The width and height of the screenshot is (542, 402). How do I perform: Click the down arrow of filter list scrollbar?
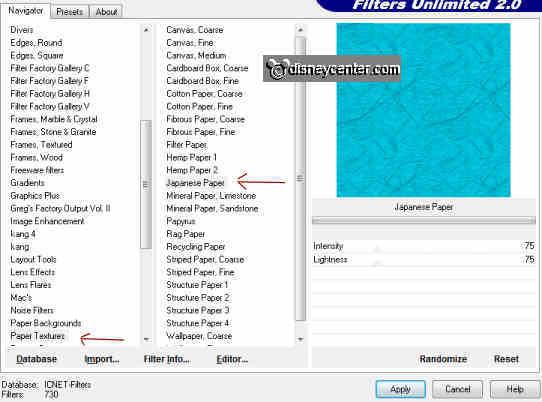click(300, 339)
